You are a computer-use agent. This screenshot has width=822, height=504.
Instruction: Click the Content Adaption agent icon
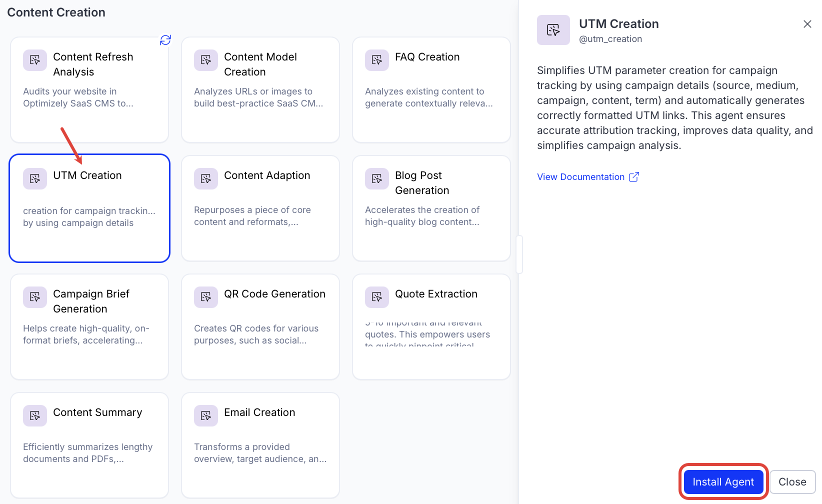pos(206,179)
